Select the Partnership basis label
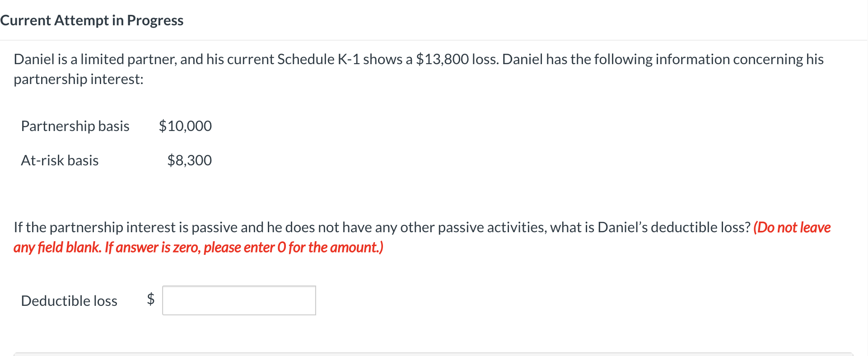 [75, 126]
